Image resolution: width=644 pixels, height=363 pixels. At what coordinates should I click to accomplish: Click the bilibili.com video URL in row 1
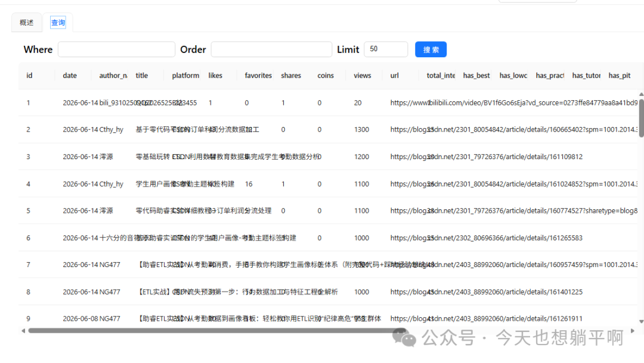[x=514, y=103]
